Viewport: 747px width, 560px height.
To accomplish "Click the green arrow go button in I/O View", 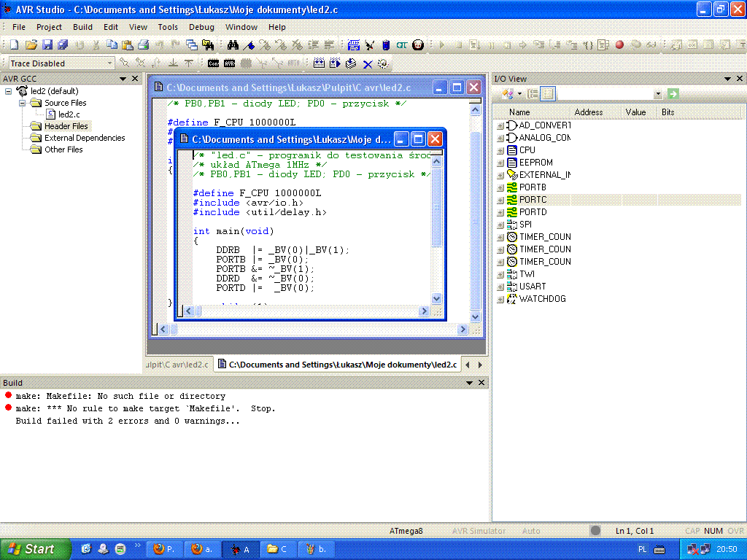I will pyautogui.click(x=673, y=94).
